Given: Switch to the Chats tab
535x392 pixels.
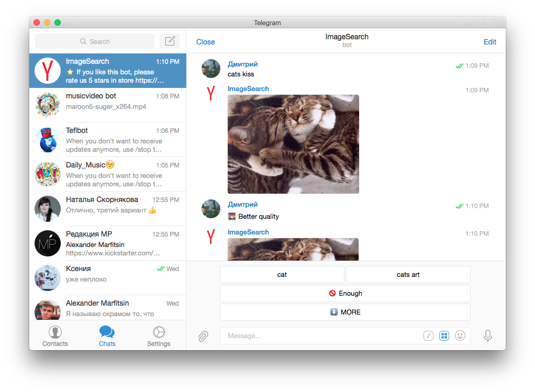Looking at the screenshot, I should pyautogui.click(x=107, y=336).
